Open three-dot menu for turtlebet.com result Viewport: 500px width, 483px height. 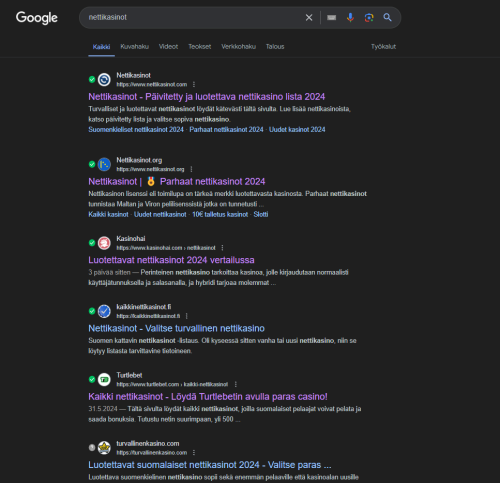point(236,384)
